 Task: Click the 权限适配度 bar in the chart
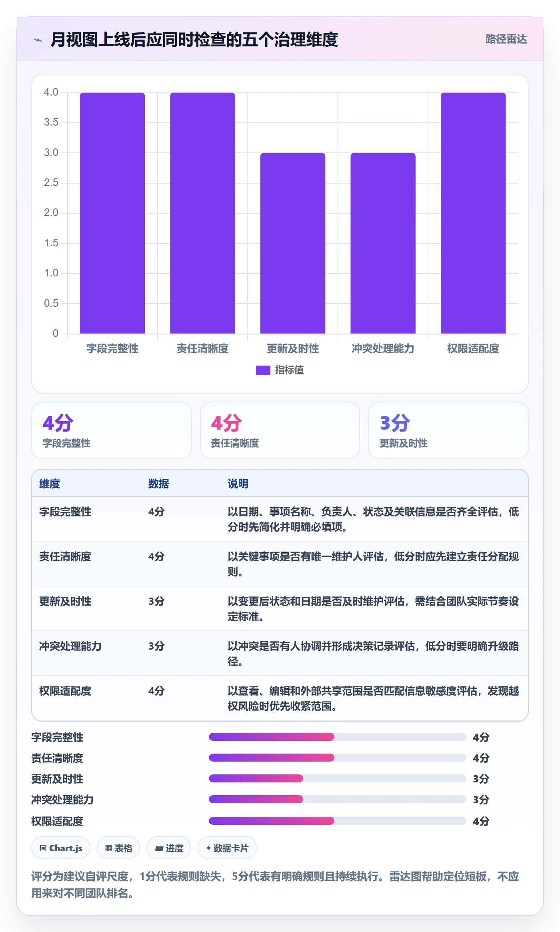(x=473, y=213)
